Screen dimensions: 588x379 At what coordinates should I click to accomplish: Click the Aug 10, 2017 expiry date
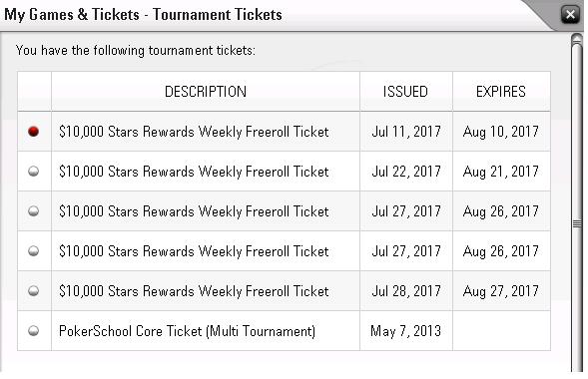[501, 132]
